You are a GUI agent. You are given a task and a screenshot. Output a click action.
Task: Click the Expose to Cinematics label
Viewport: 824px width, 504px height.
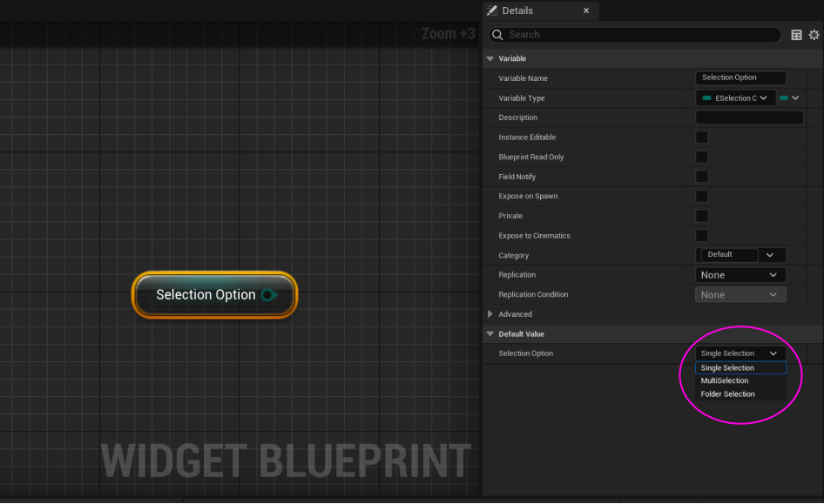534,236
